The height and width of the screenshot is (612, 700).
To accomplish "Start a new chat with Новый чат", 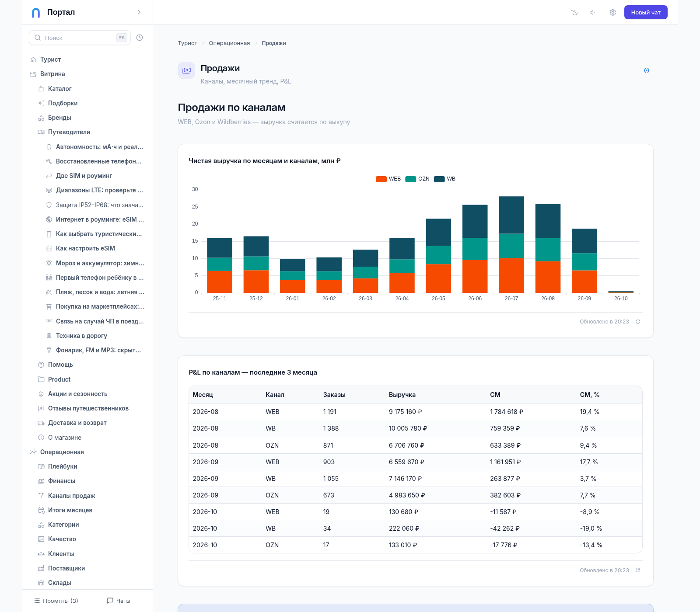I will [x=646, y=12].
